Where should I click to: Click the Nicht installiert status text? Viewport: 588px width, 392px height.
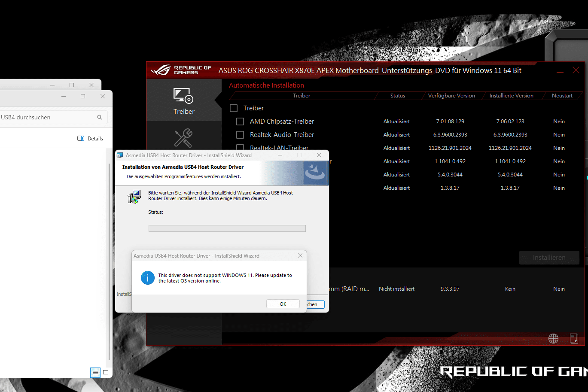pos(396,289)
